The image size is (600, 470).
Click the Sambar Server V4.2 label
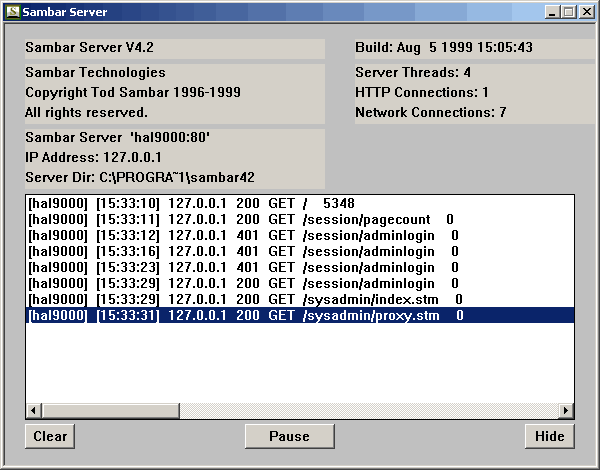pyautogui.click(x=90, y=47)
